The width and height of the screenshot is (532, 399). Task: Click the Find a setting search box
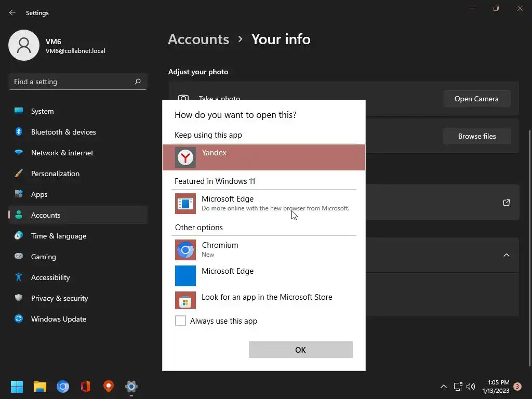click(x=73, y=82)
